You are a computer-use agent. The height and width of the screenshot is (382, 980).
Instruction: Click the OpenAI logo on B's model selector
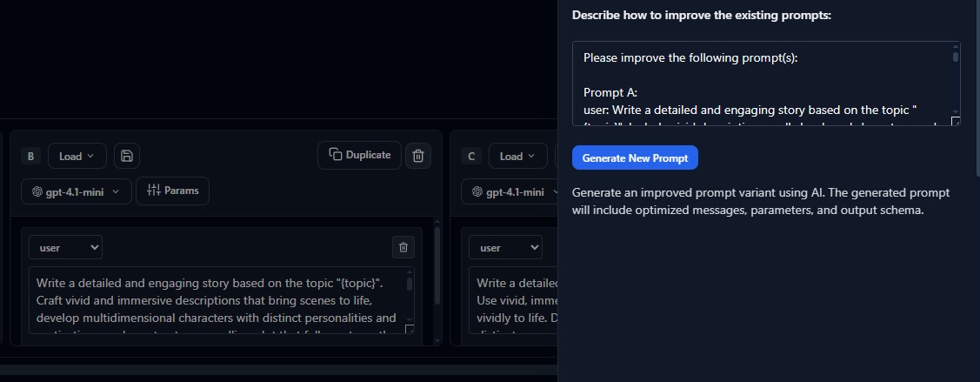click(x=37, y=191)
